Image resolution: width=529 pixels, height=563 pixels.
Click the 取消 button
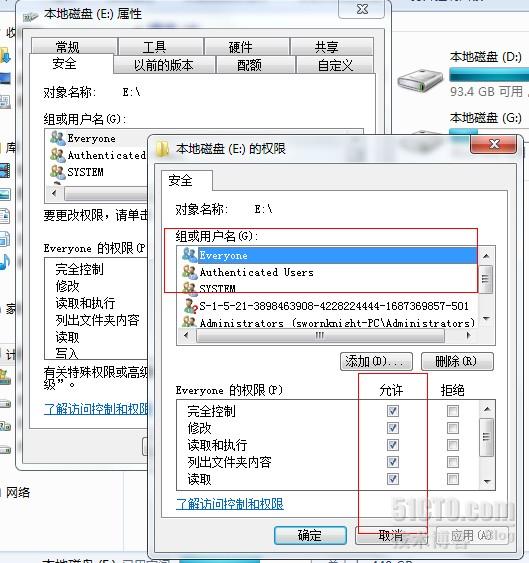click(x=391, y=535)
